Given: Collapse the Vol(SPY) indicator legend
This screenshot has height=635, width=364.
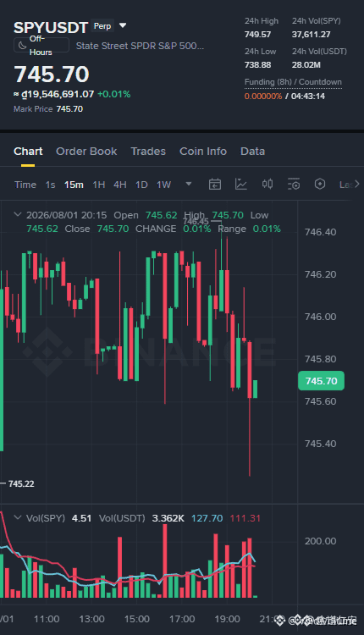Looking at the screenshot, I should (x=18, y=517).
